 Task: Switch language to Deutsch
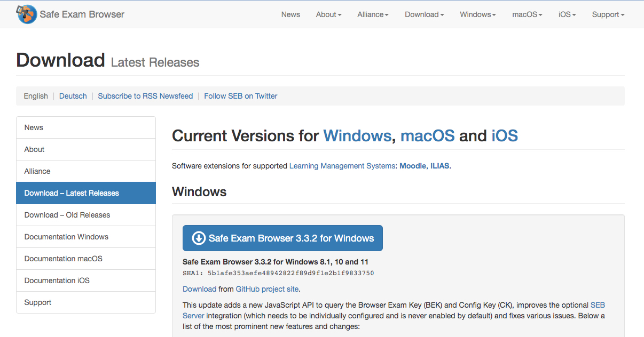(x=73, y=96)
